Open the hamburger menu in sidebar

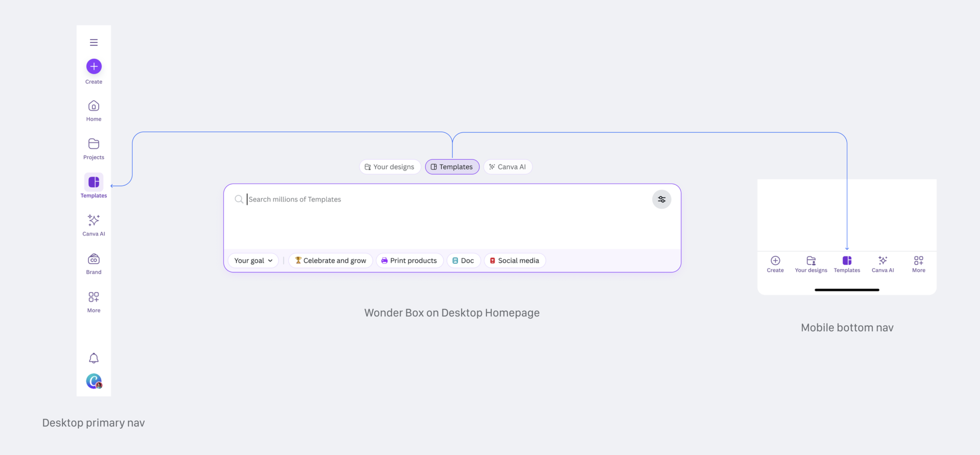point(94,42)
